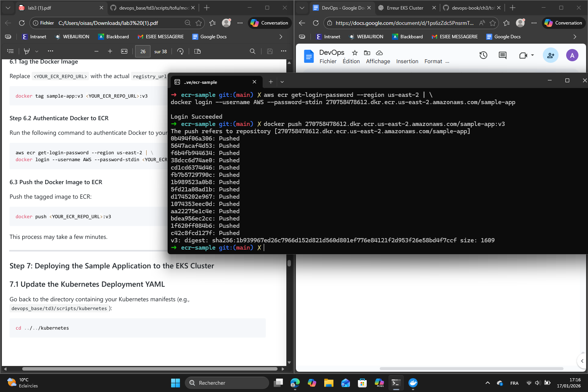Screen dimensions: 588x392
Task: Star the DevOps document
Action: [355, 53]
